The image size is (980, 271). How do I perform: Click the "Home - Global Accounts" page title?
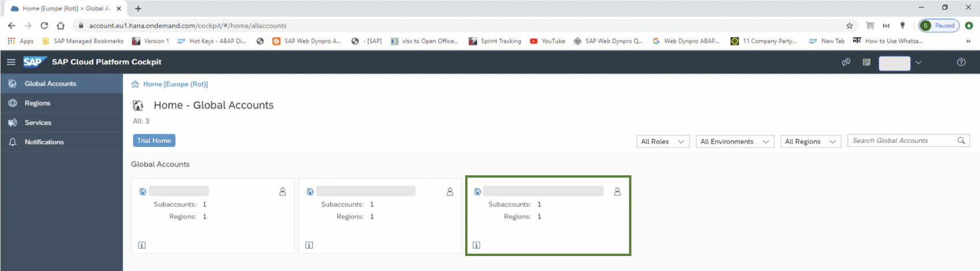point(214,105)
